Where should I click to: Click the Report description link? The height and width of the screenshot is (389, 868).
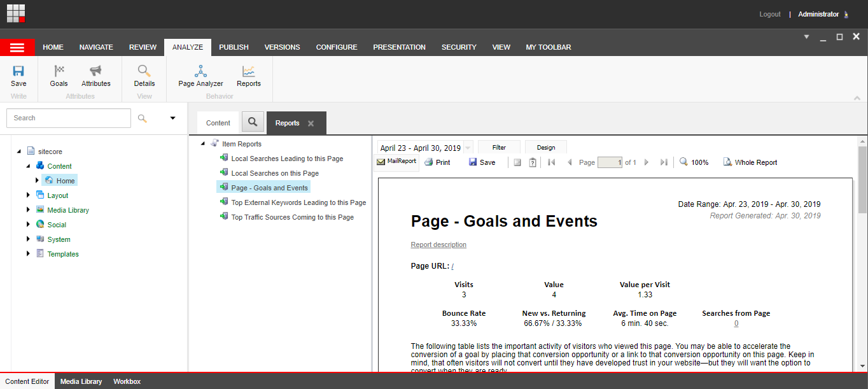pos(438,244)
